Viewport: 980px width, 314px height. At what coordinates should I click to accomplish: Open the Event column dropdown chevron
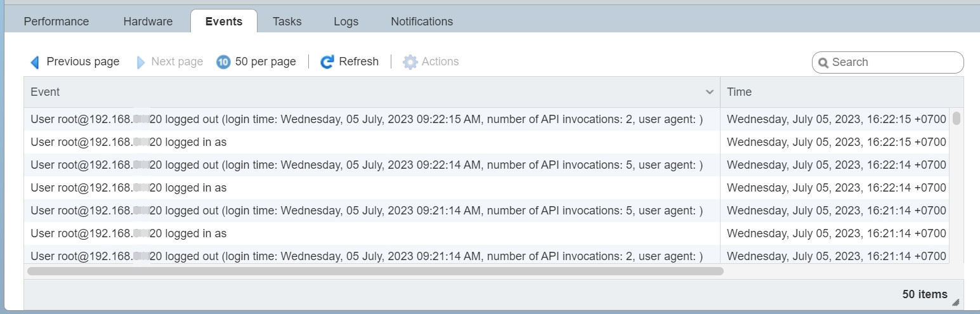coord(710,93)
